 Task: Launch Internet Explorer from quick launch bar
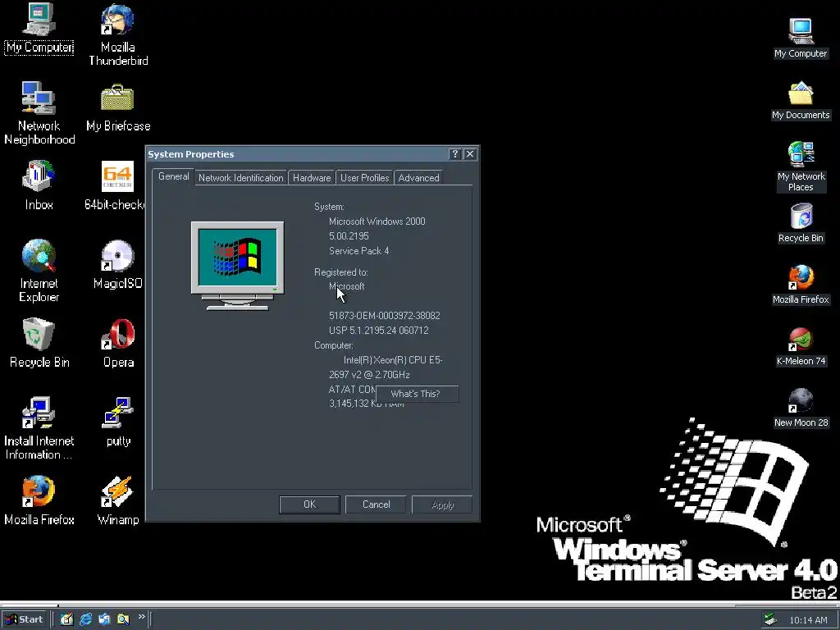coord(85,619)
